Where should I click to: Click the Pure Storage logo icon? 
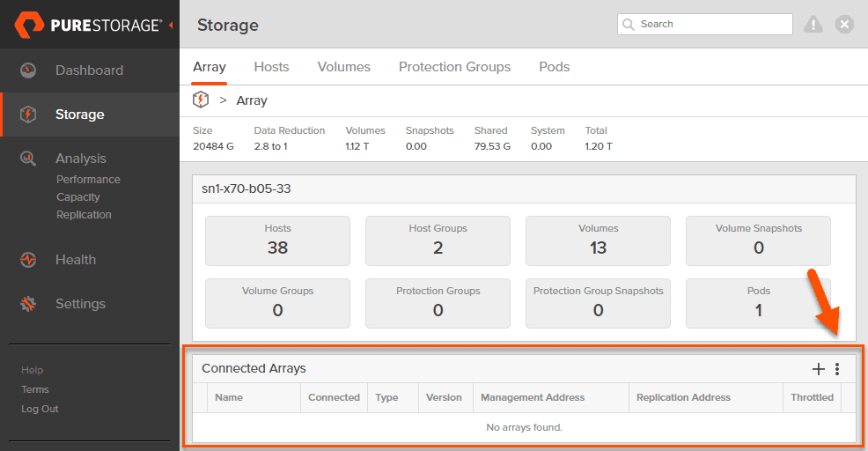29,25
